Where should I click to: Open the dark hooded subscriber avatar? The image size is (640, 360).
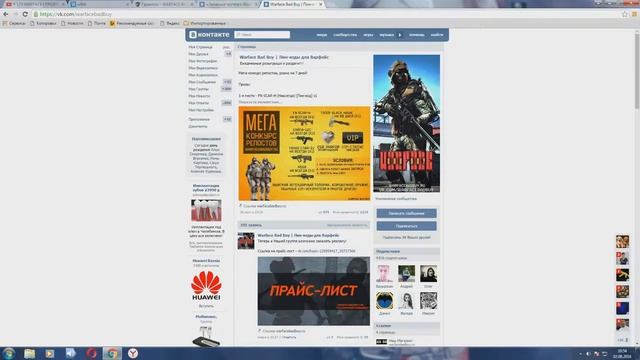429,273
